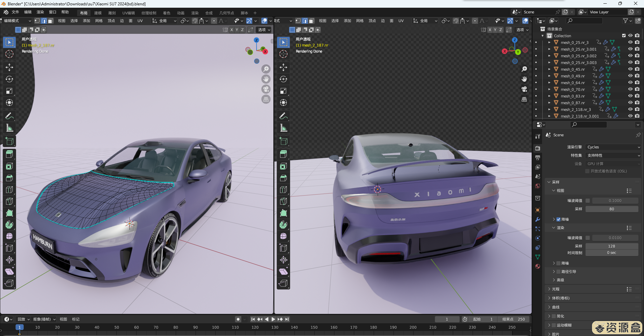Select the Add Cube tool in left viewport
Image resolution: width=644 pixels, height=336 pixels.
(x=9, y=141)
